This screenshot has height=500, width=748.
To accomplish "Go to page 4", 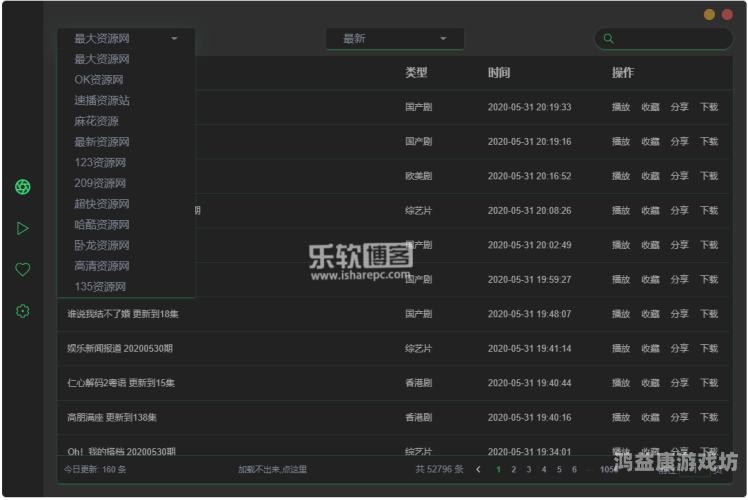I will point(544,469).
